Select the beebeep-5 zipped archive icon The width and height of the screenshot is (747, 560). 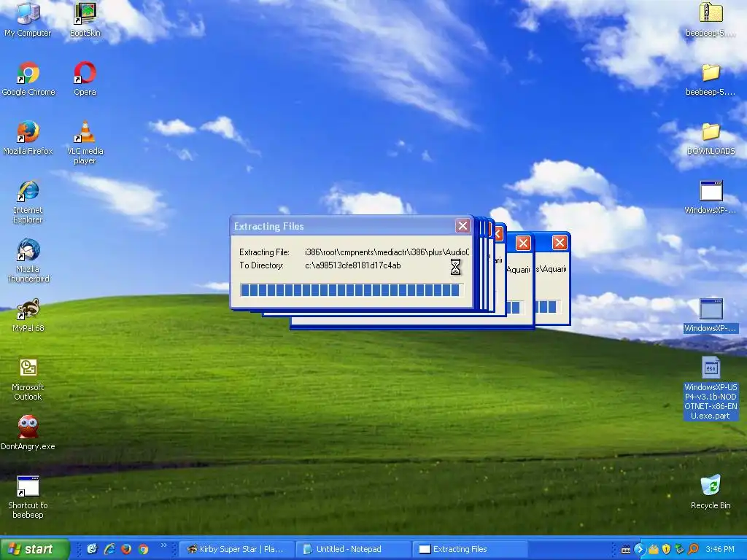[711, 21]
